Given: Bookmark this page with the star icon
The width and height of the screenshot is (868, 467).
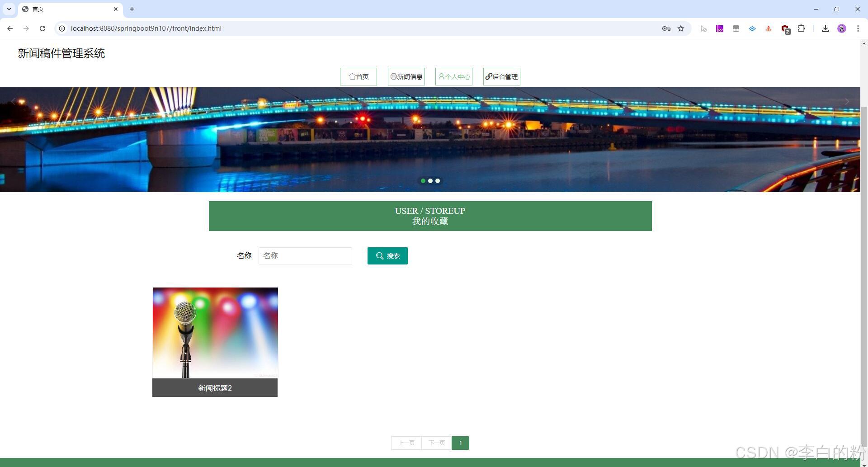Looking at the screenshot, I should (681, 28).
